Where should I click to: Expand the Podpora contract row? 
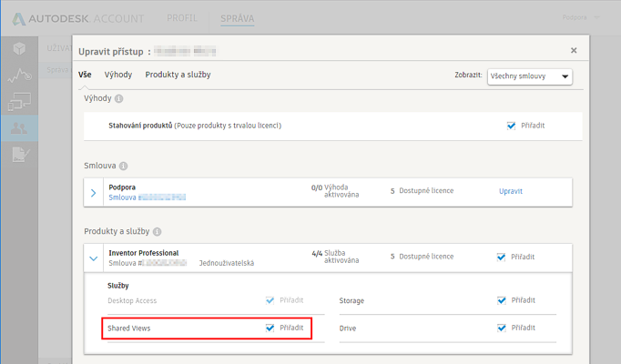93,192
